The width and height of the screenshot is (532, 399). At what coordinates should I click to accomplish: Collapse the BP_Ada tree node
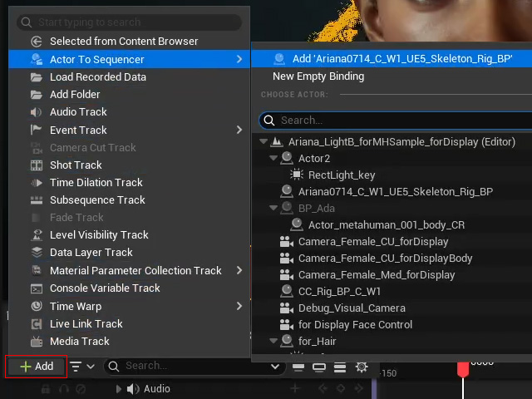[x=273, y=208]
